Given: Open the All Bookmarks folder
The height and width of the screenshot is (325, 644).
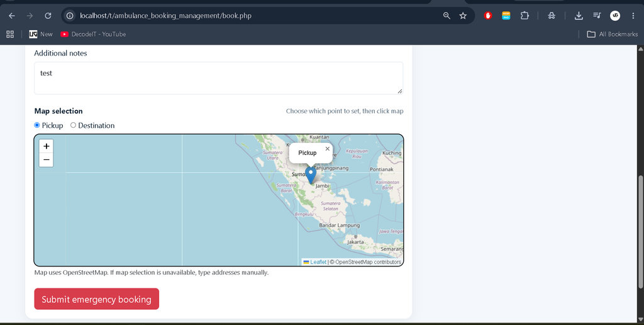Looking at the screenshot, I should [612, 34].
